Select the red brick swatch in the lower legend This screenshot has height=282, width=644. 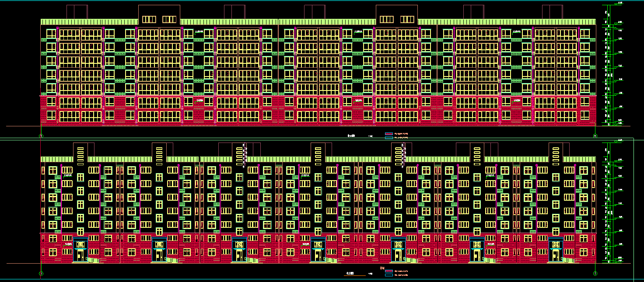389,271
